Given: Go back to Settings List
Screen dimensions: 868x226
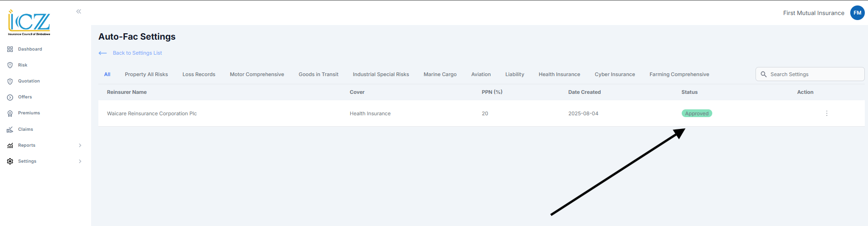Looking at the screenshot, I should pos(137,53).
